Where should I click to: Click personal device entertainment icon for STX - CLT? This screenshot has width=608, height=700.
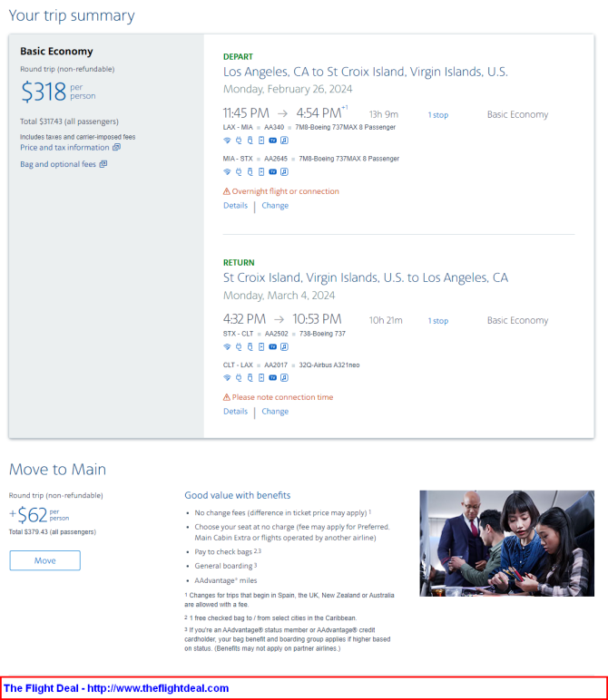[260, 346]
